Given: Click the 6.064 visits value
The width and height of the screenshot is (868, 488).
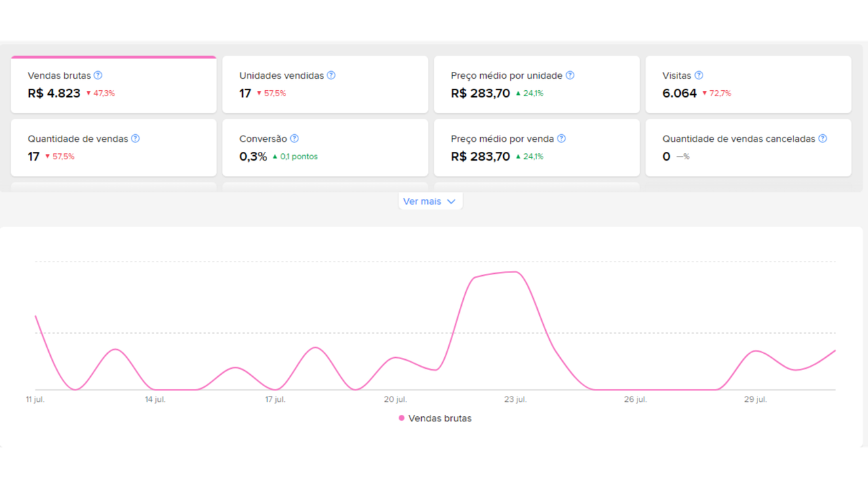Looking at the screenshot, I should (679, 94).
